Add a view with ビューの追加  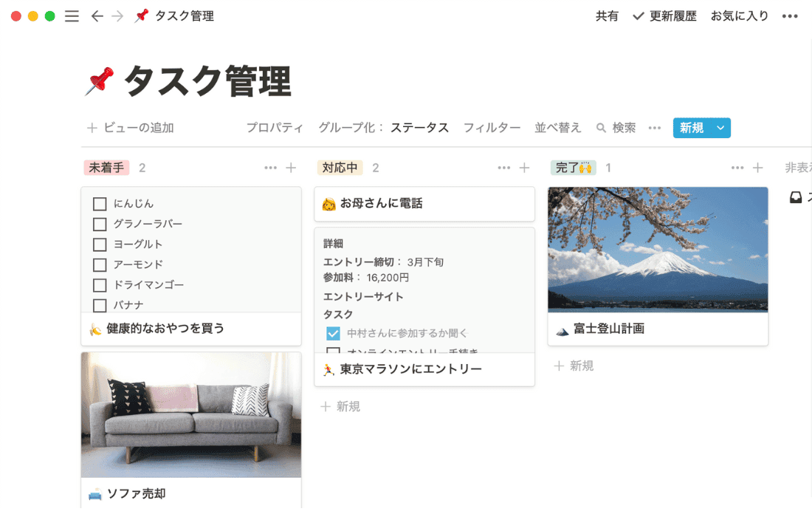[x=131, y=128]
